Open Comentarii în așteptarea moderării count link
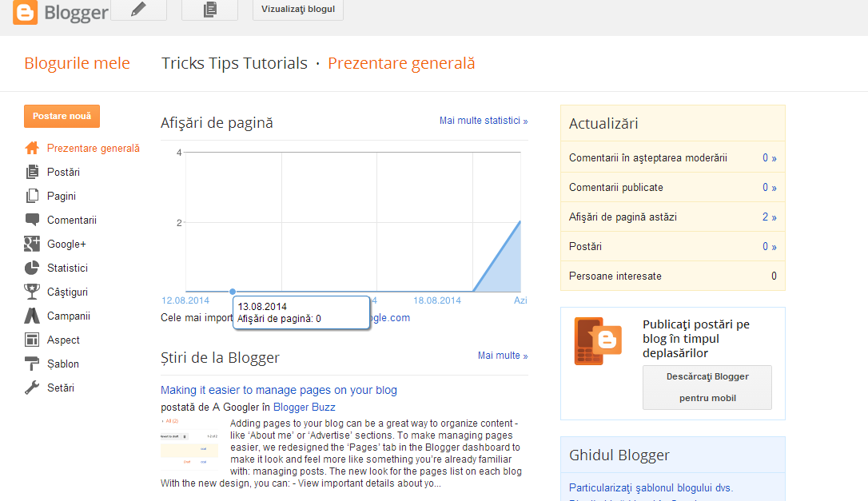Image resolution: width=868 pixels, height=501 pixels. pyautogui.click(x=770, y=157)
